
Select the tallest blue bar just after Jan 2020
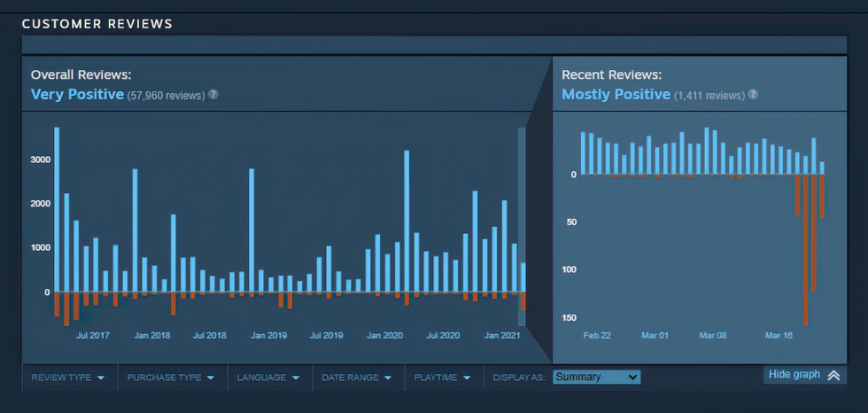pos(407,221)
